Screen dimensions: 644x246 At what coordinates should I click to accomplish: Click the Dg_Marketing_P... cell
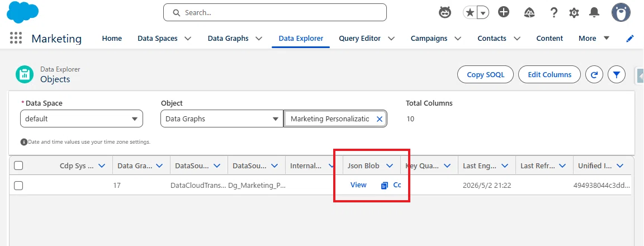pyautogui.click(x=257, y=185)
